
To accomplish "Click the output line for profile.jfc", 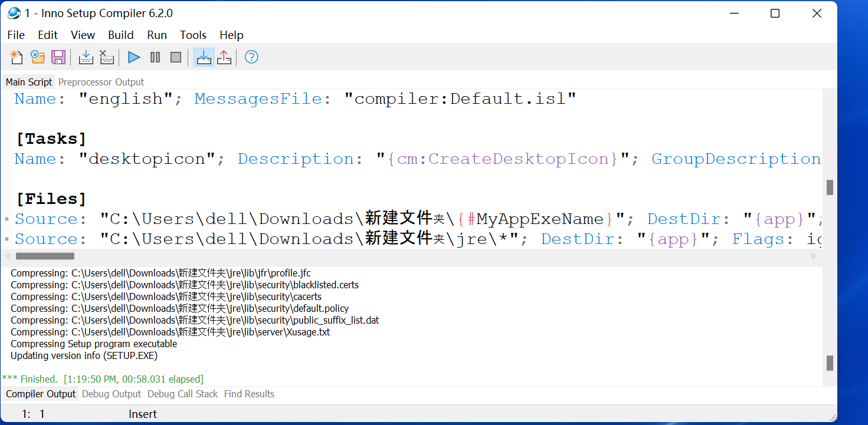I will (161, 273).
